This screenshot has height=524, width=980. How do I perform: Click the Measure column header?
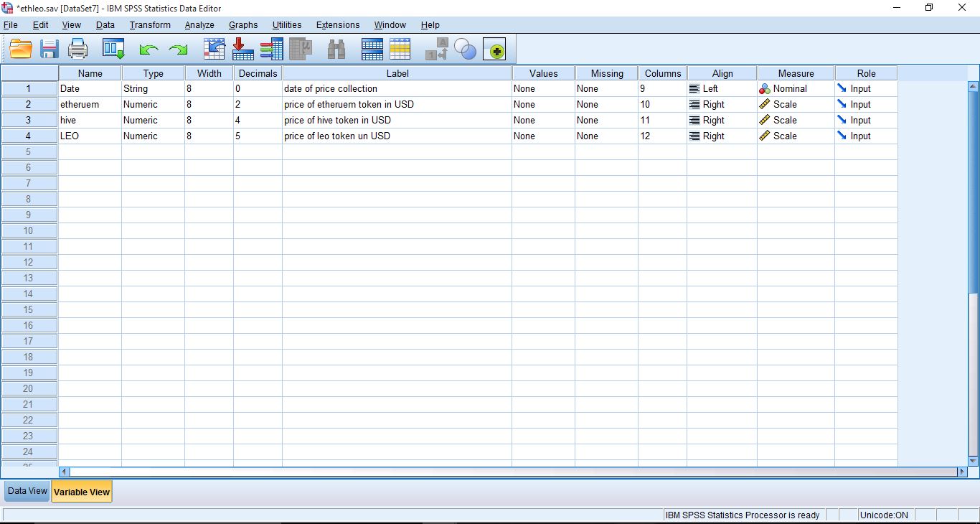pyautogui.click(x=796, y=73)
